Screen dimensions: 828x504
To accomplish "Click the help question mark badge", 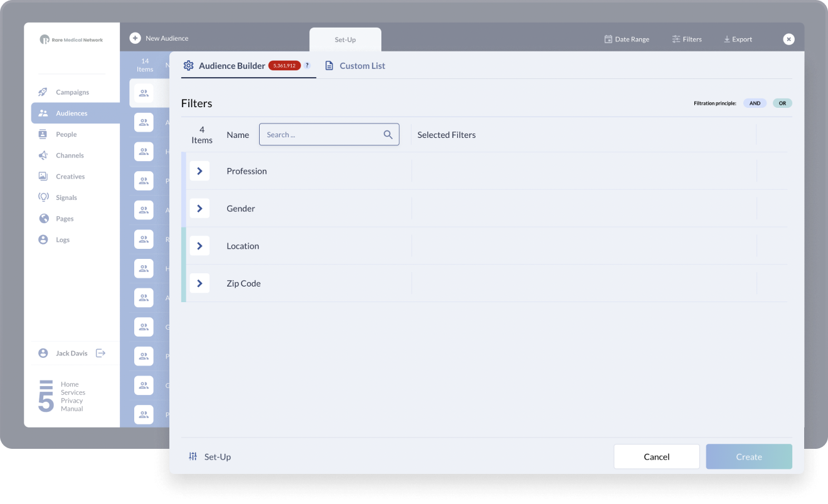I will (307, 65).
